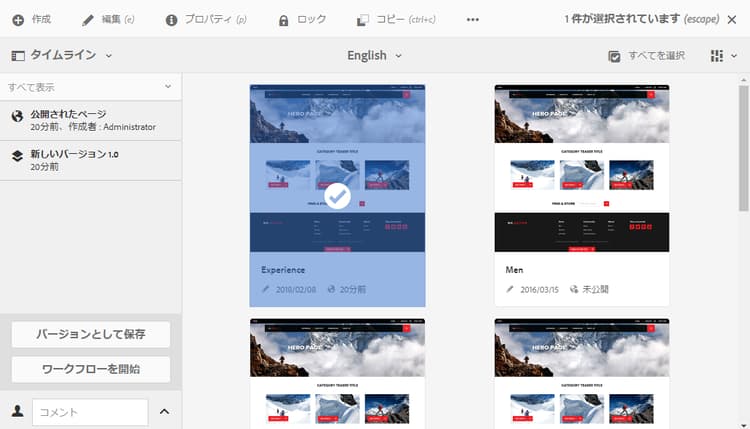
Task: Click the scrollbar down arrow
Action: point(743,425)
